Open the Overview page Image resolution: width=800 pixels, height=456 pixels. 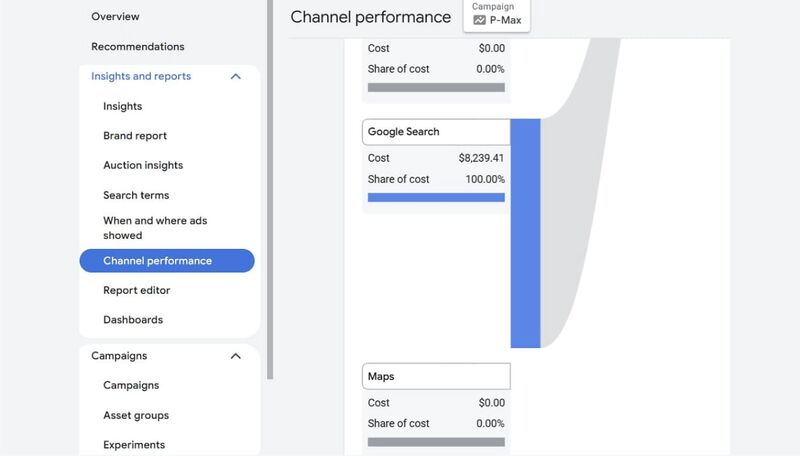click(115, 16)
